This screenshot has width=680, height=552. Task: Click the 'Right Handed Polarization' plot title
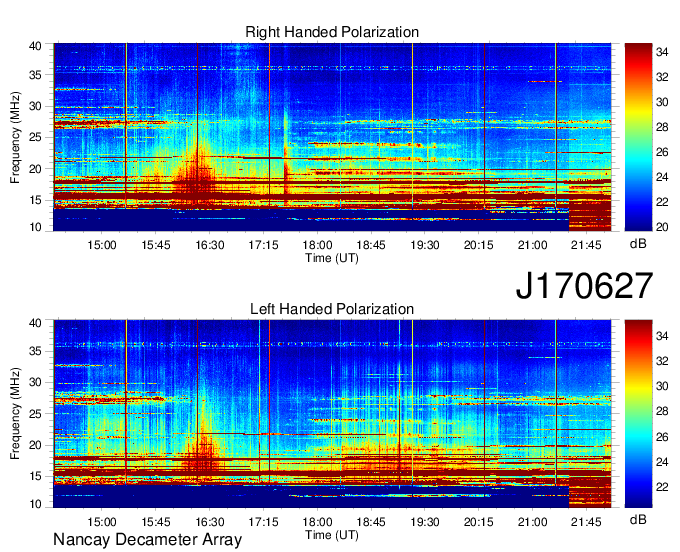click(x=332, y=32)
